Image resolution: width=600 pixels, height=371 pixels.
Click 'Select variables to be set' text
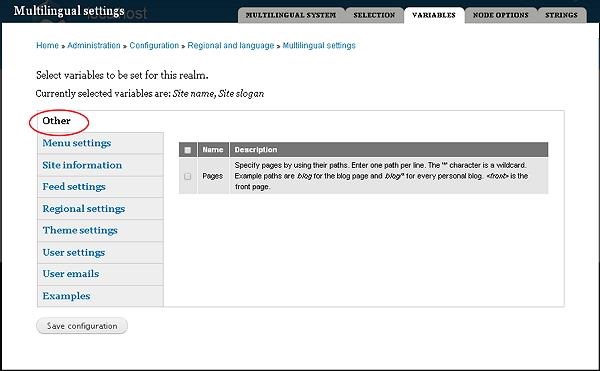point(122,75)
